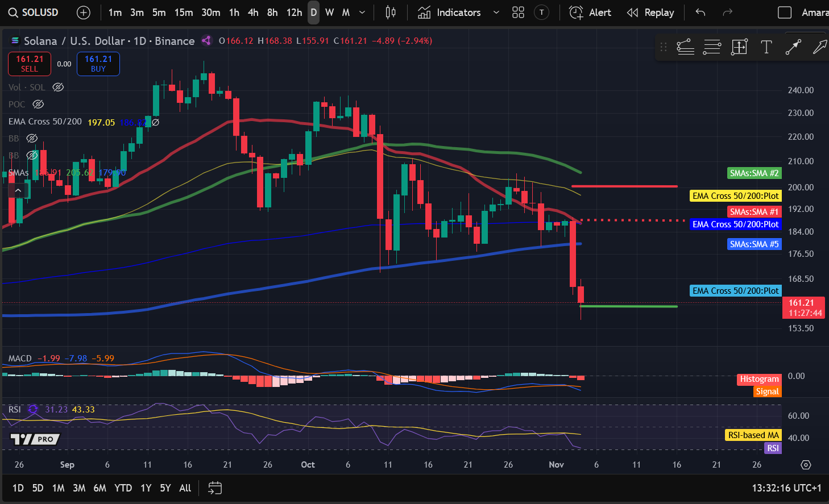The image size is (829, 504).
Task: Open the go-to-date calendar icon
Action: [214, 488]
